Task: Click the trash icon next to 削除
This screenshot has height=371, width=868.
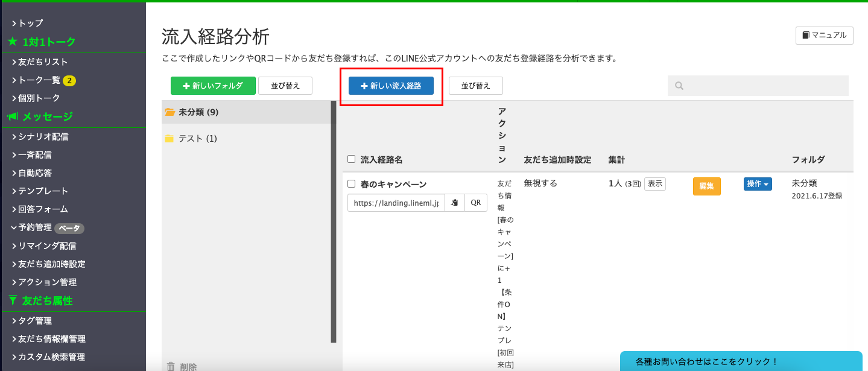Action: coord(171,366)
